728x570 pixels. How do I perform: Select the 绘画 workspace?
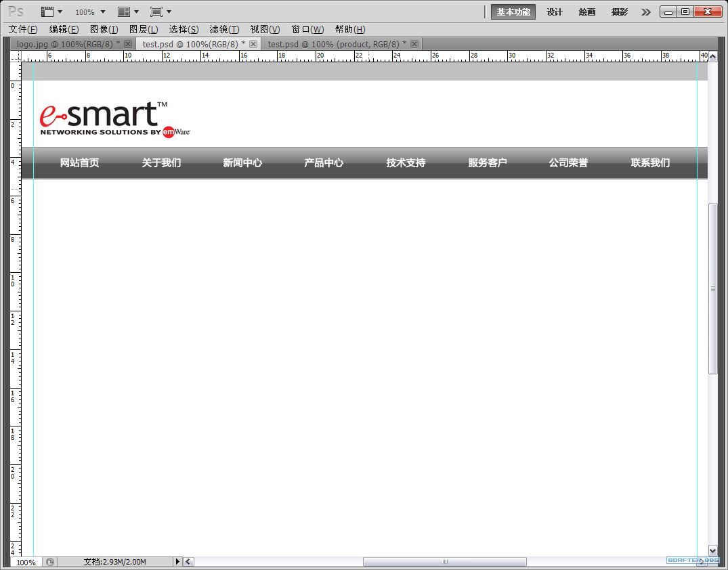click(587, 12)
